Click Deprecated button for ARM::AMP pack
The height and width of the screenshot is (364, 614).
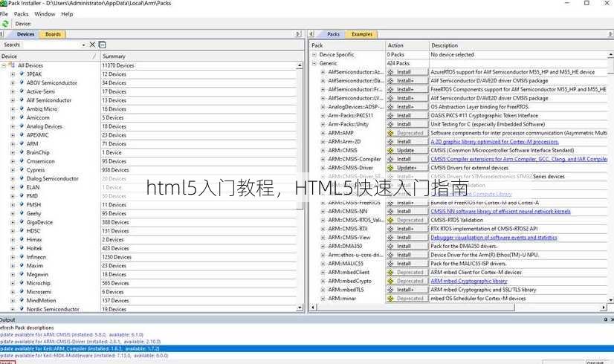pyautogui.click(x=407, y=133)
